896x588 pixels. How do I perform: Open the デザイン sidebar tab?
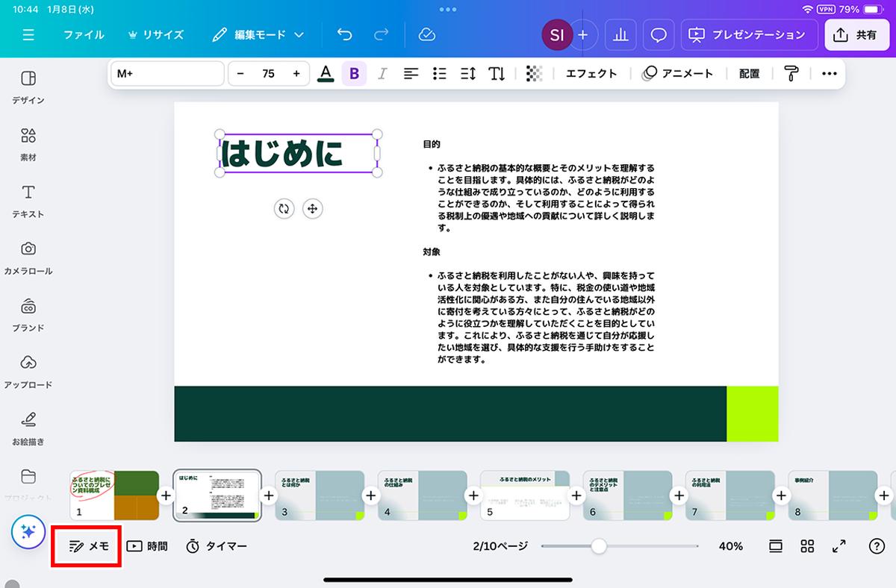(28, 87)
